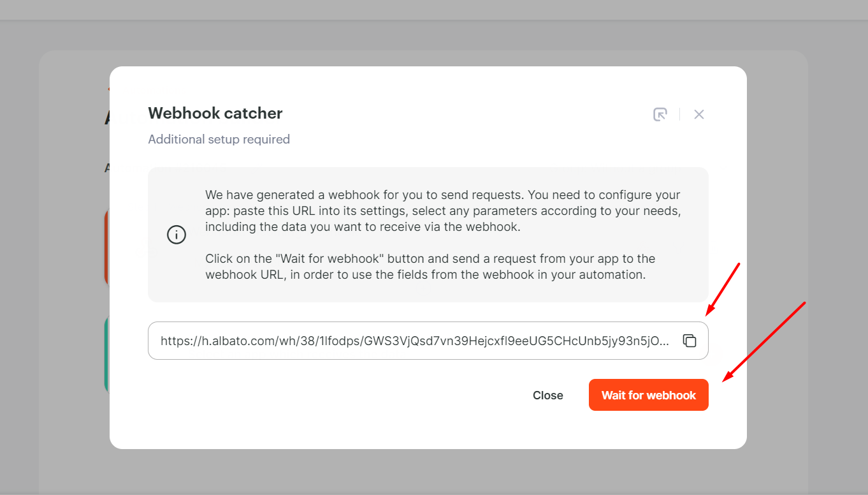
Task: Dismiss the Webhook catcher dialog with X icon
Action: 699,114
